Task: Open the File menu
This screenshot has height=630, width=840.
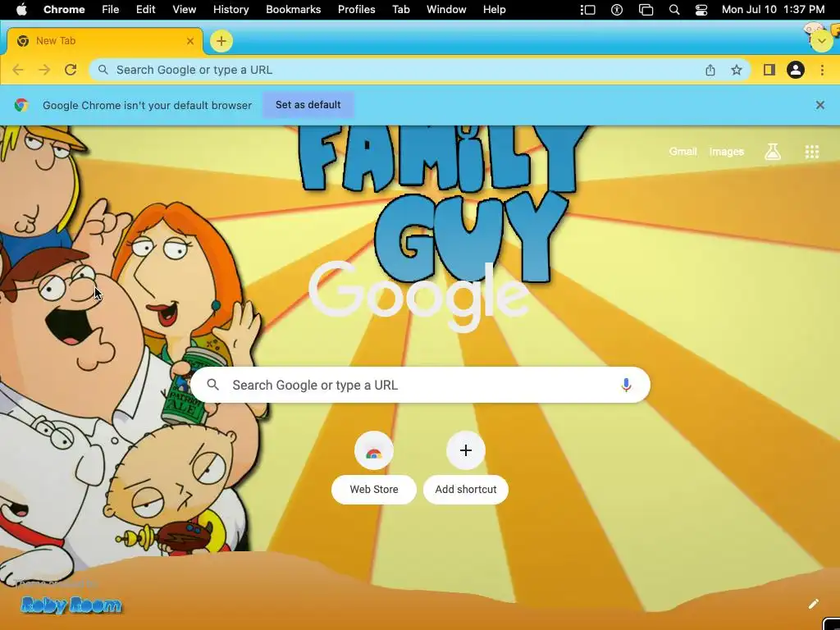Action: coord(111,10)
